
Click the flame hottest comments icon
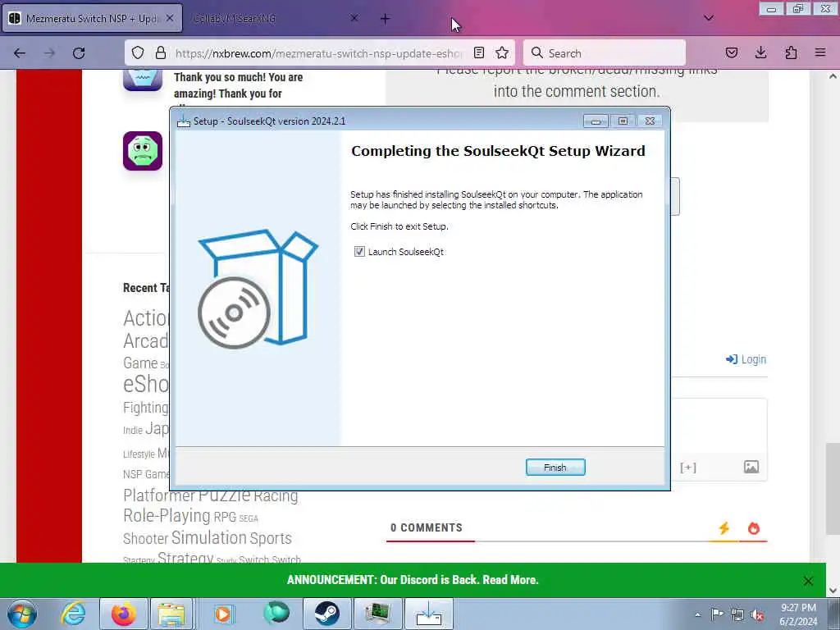(754, 528)
